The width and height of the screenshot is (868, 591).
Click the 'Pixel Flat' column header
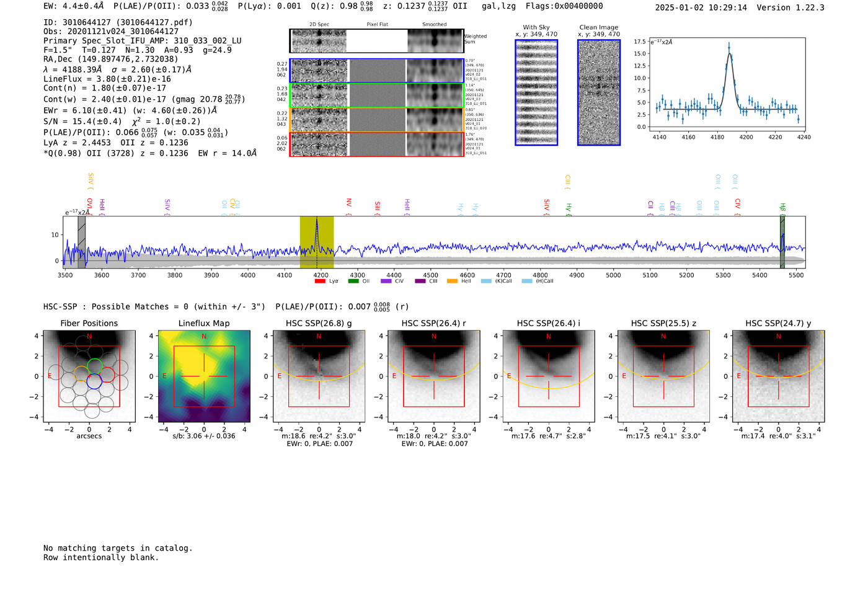[x=377, y=25]
